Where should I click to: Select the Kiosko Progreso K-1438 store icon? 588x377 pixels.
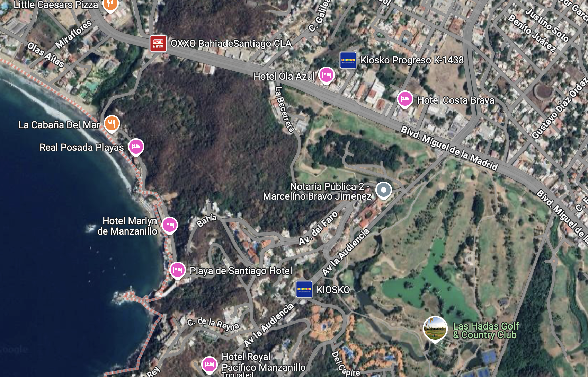(x=348, y=60)
